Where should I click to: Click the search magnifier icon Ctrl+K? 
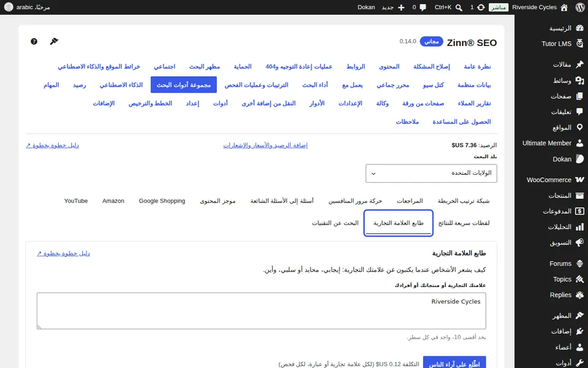459,7
